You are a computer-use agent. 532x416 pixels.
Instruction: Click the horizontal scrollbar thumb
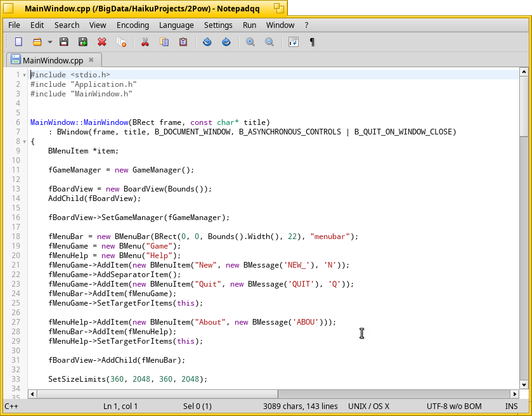[157, 394]
